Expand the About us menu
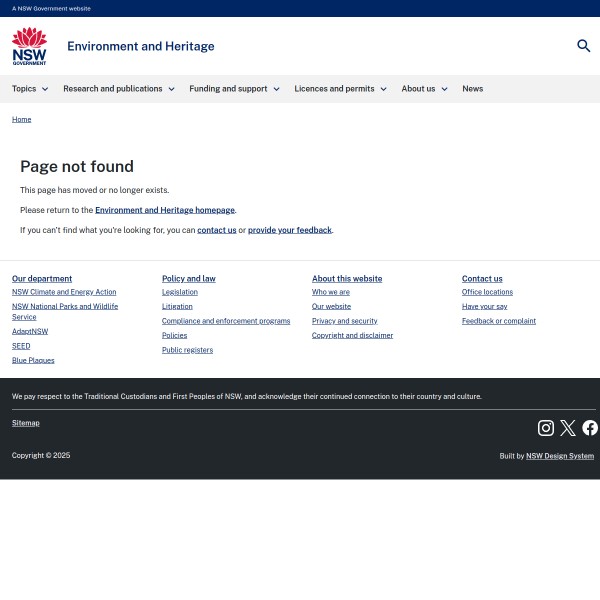This screenshot has height=600, width=600. coord(424,89)
